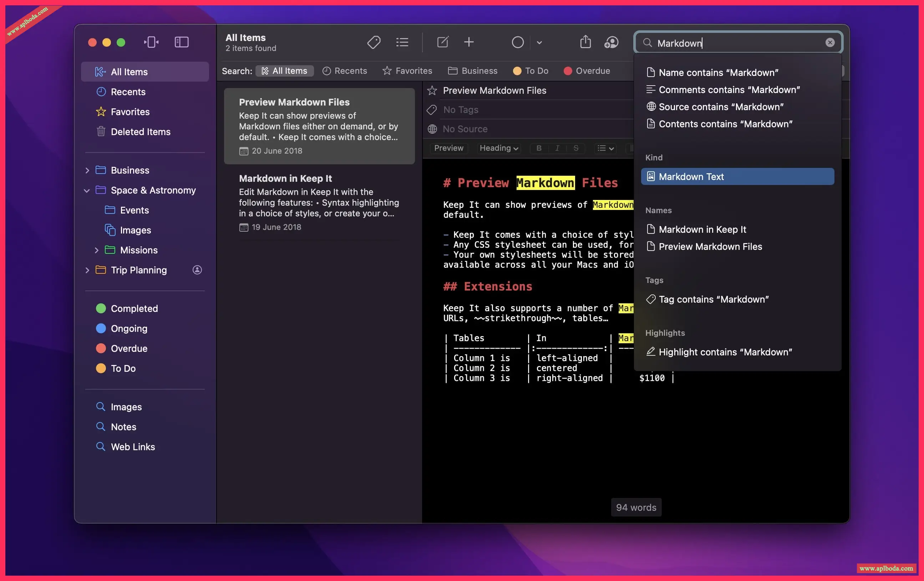
Task: Click the tag icon in the toolbar
Action: tap(374, 42)
